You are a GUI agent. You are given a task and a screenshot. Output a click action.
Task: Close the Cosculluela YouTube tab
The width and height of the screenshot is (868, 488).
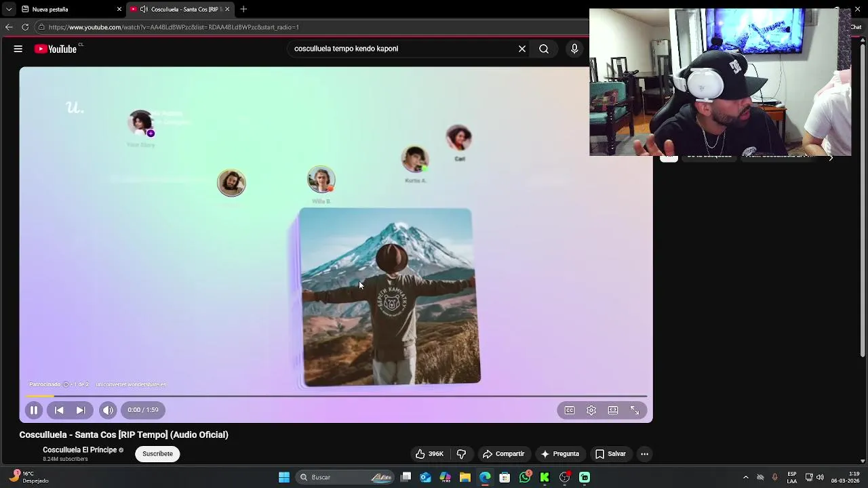pos(227,9)
